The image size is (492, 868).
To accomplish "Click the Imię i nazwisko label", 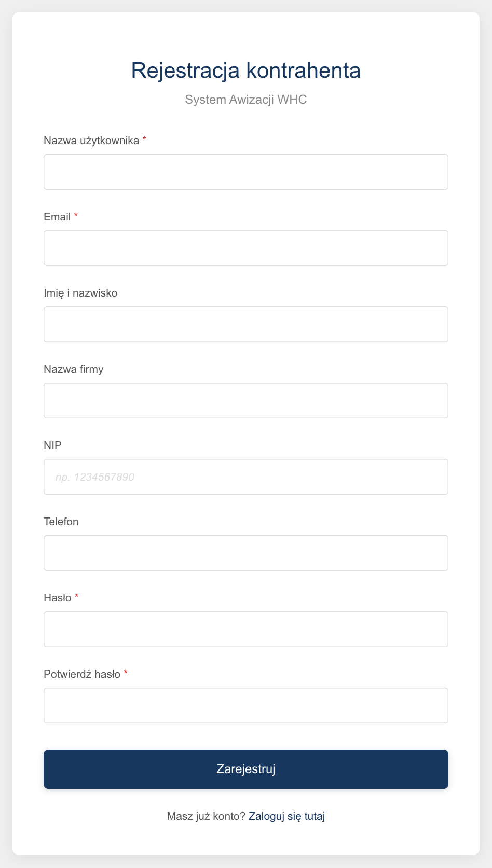I will [x=80, y=293].
